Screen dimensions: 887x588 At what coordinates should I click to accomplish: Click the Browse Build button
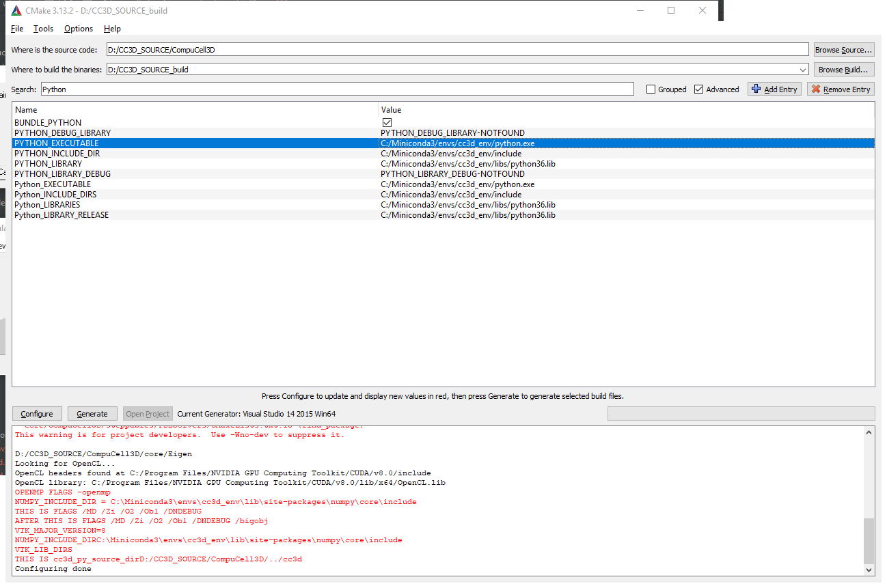[x=844, y=70]
